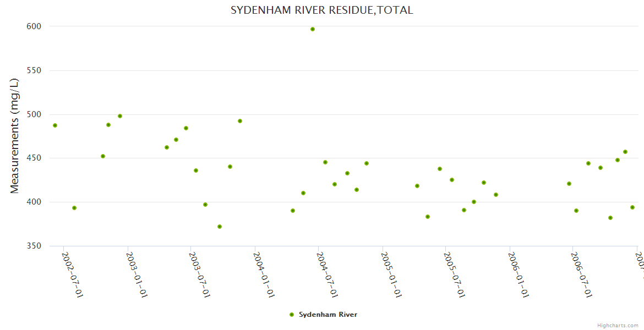
Task: Open the Highcharts.com credits link
Action: pyautogui.click(x=618, y=326)
